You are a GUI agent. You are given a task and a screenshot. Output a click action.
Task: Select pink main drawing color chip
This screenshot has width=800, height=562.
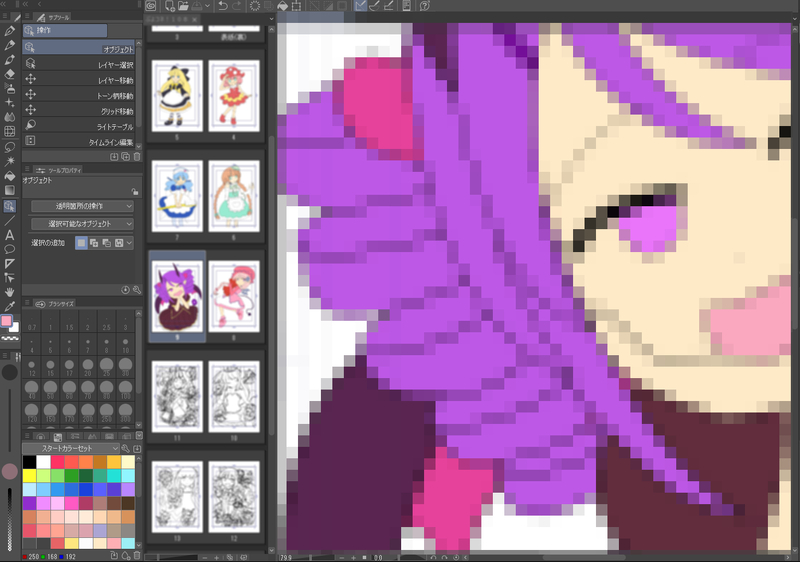[x=7, y=321]
